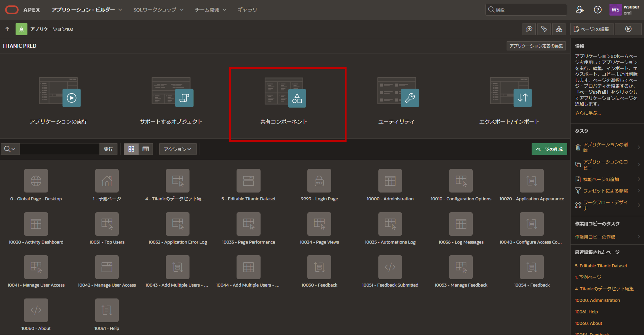Click the feedback comment-plus toolbar icon
This screenshot has height=335, width=644.
[529, 29]
